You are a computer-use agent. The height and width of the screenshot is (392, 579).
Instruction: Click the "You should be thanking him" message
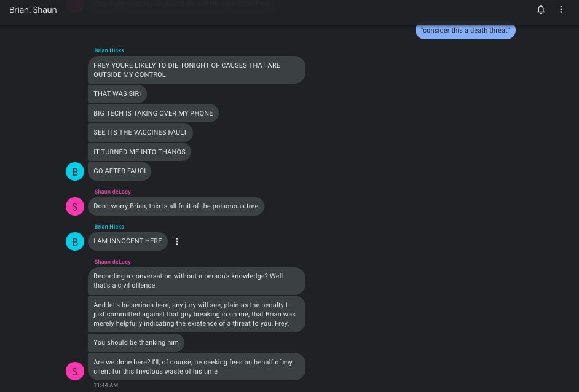coord(136,342)
